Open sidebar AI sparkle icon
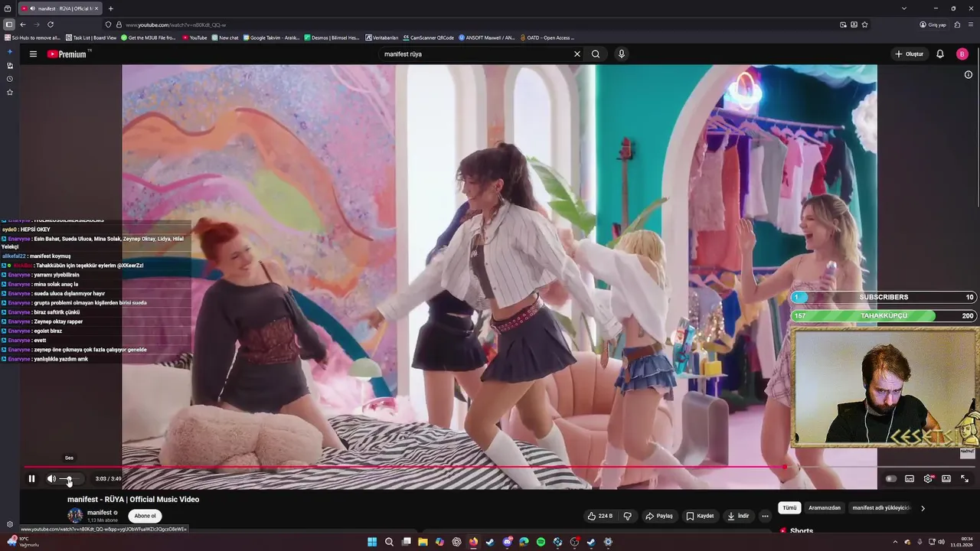 tap(10, 51)
